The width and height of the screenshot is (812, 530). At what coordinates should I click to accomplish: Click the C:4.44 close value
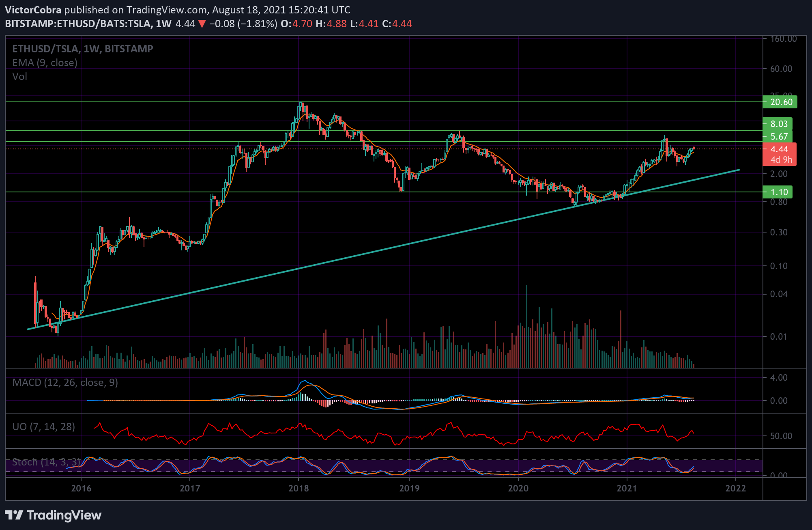click(x=397, y=24)
